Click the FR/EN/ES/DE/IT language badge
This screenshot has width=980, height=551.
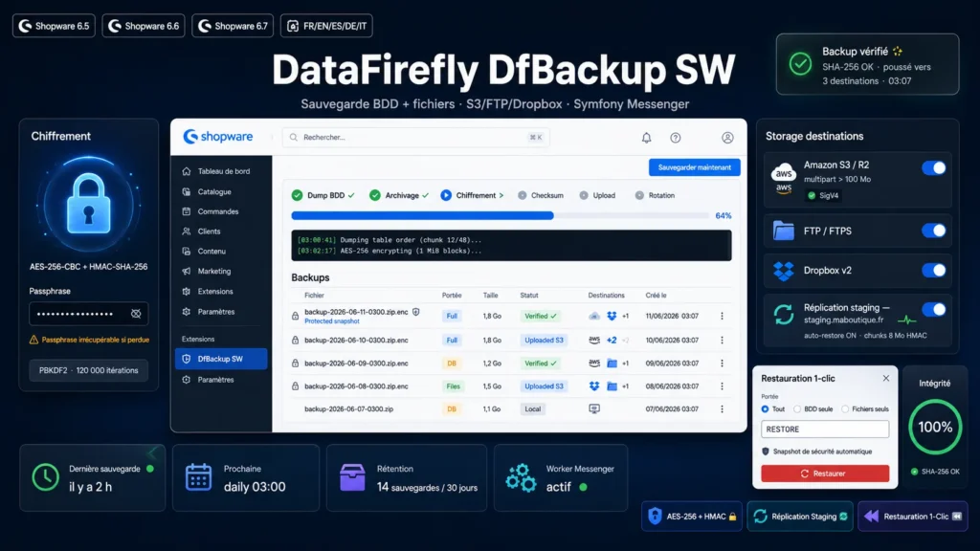click(x=327, y=26)
